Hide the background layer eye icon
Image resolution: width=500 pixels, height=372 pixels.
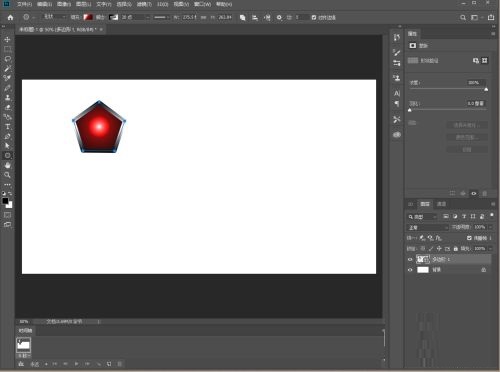click(x=410, y=270)
